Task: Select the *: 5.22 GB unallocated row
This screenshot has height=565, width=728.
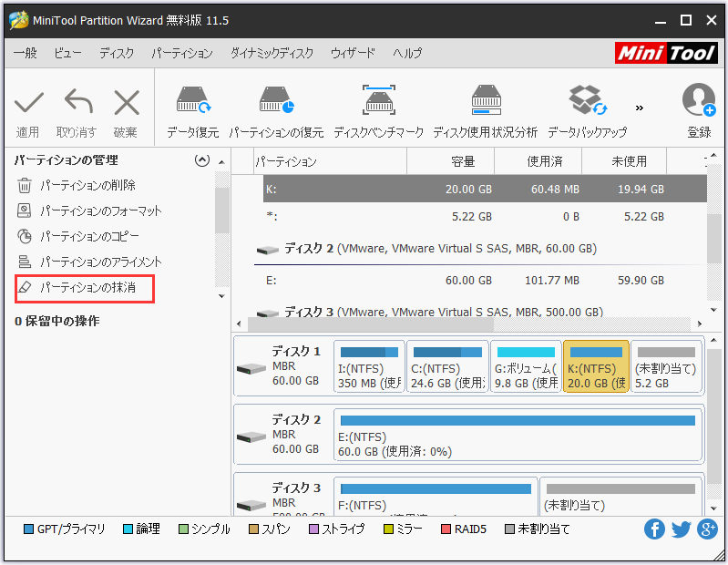Action: (x=485, y=216)
